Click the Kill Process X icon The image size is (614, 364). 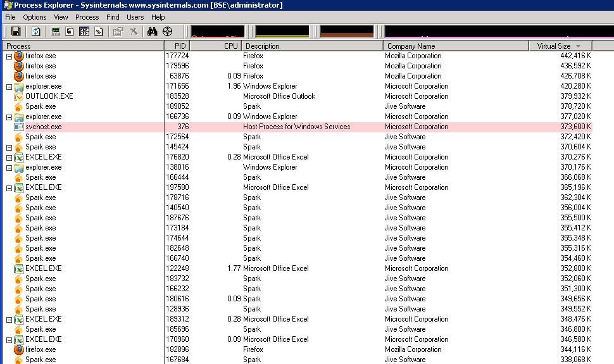pos(134,32)
